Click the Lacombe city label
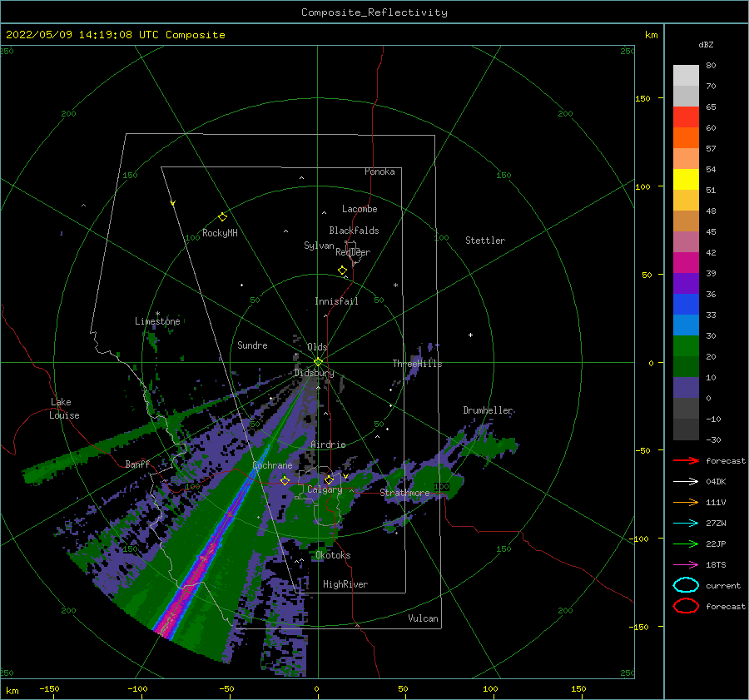 (360, 209)
